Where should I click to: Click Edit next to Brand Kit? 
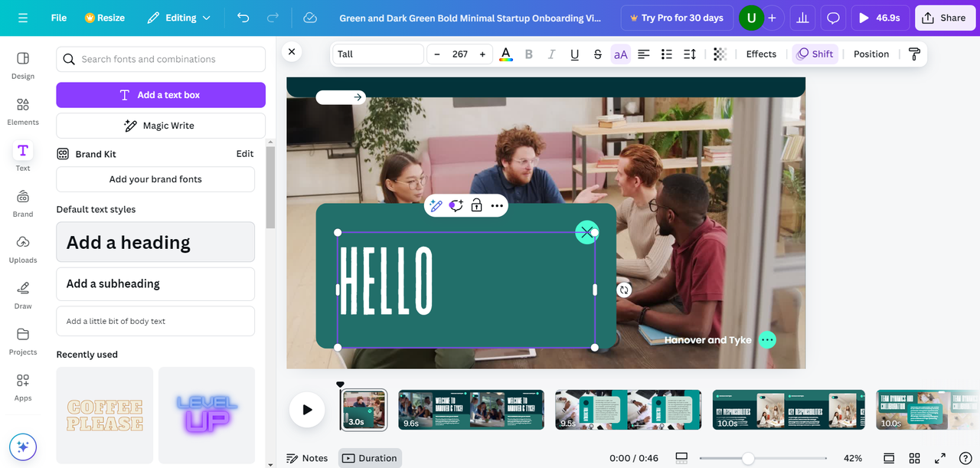[245, 154]
